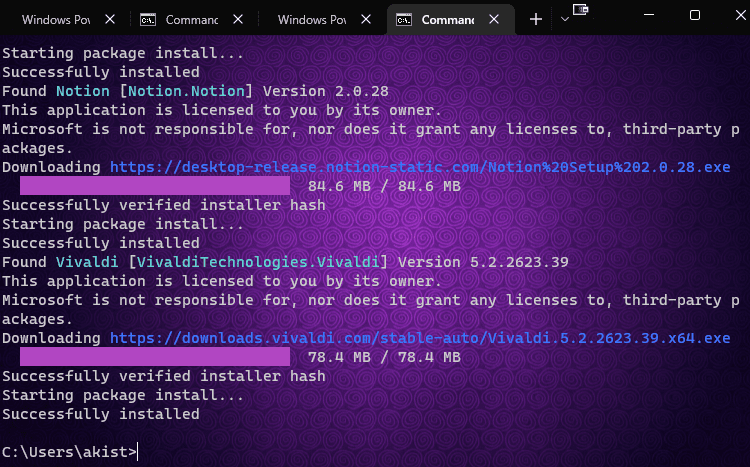750x467 pixels.
Task: Click the 84.6 MB download progress bar
Action: 155,186
